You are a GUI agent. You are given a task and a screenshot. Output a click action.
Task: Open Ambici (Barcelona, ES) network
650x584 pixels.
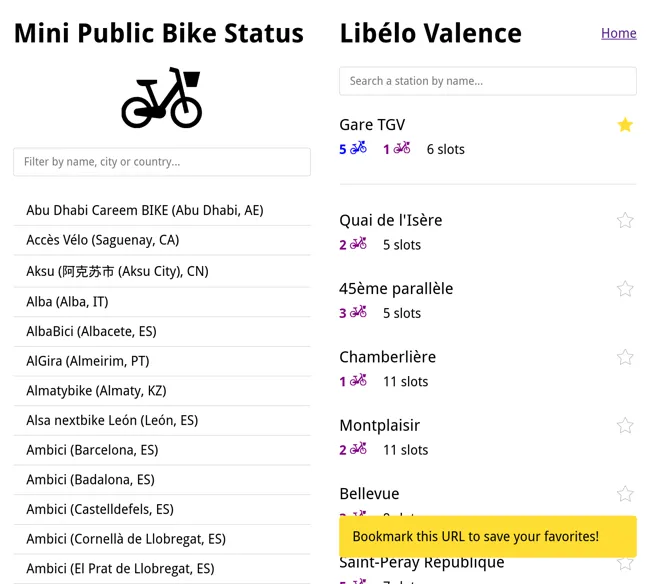point(162,450)
